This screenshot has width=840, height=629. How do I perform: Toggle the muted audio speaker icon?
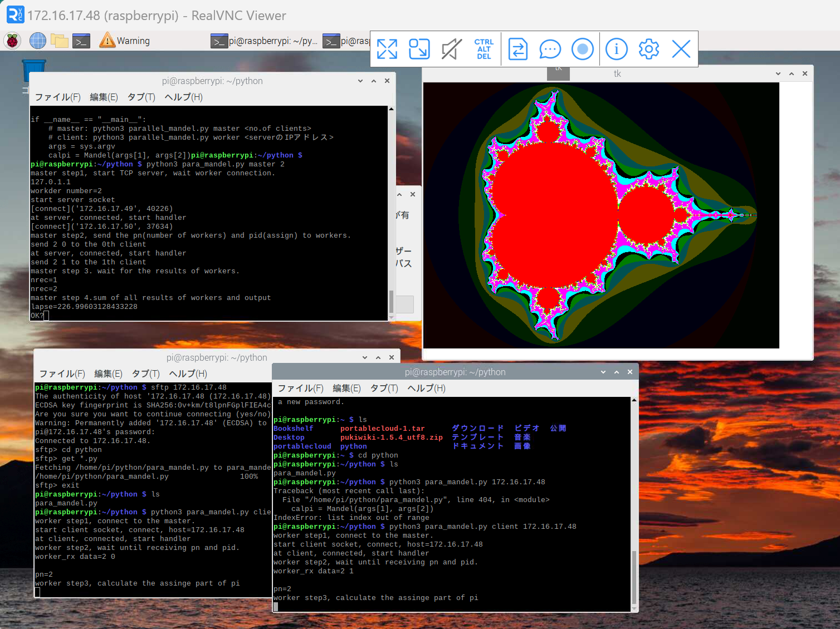[x=451, y=49]
